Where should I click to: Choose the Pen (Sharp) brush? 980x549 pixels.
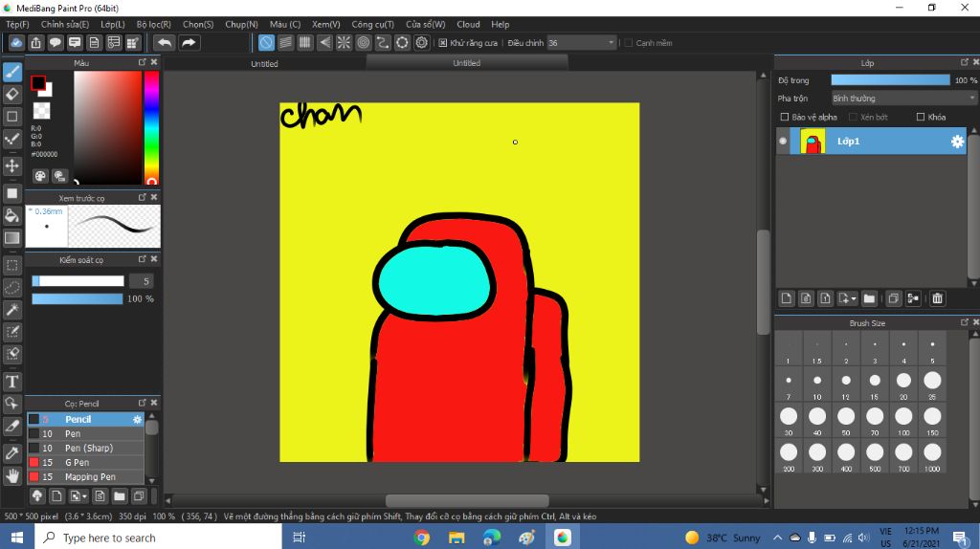click(x=85, y=448)
